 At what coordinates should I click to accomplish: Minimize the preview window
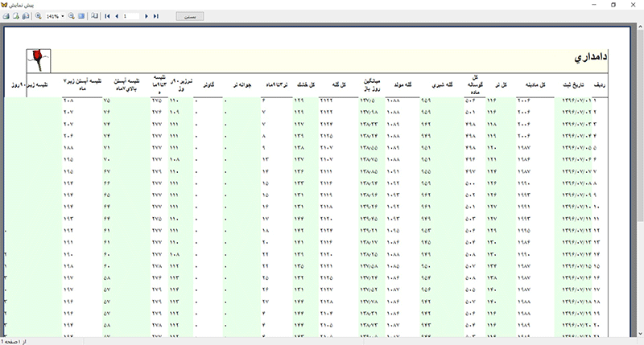coord(594,5)
